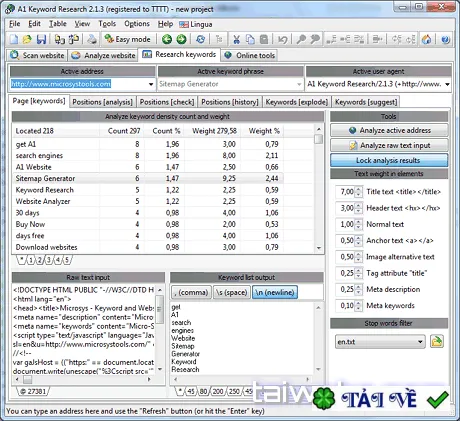Click the Refresh icon in toolbar
The height and width of the screenshot is (421, 460).
(200, 40)
